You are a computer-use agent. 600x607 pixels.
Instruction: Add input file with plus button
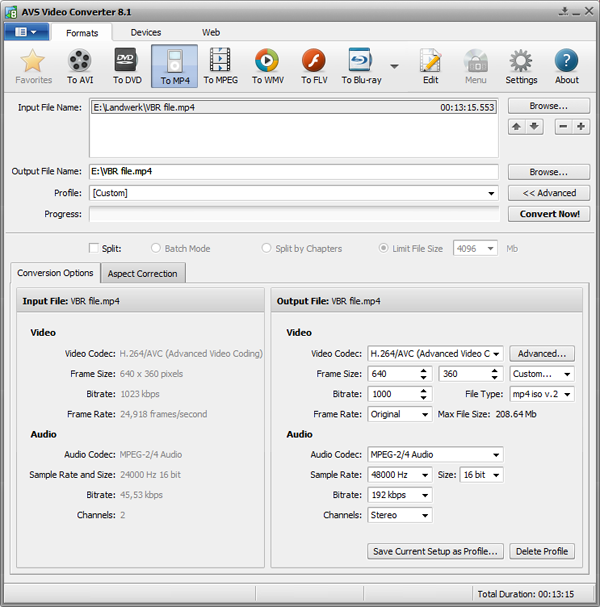tap(581, 127)
